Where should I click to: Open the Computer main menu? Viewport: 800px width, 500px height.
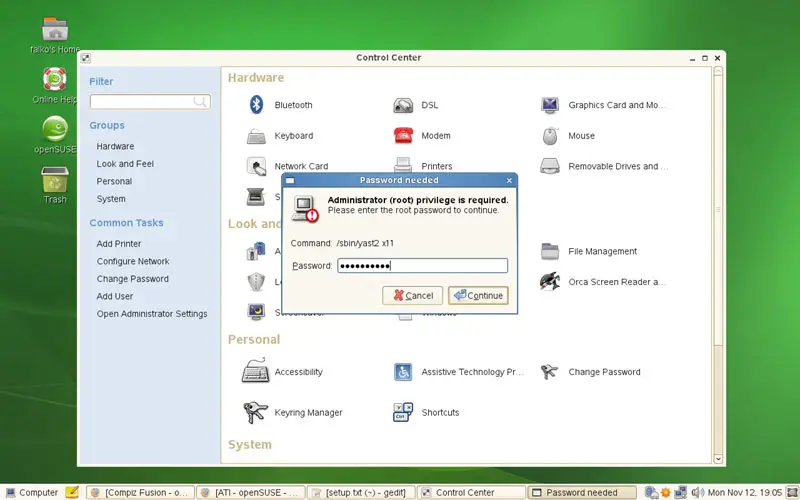[x=32, y=492]
